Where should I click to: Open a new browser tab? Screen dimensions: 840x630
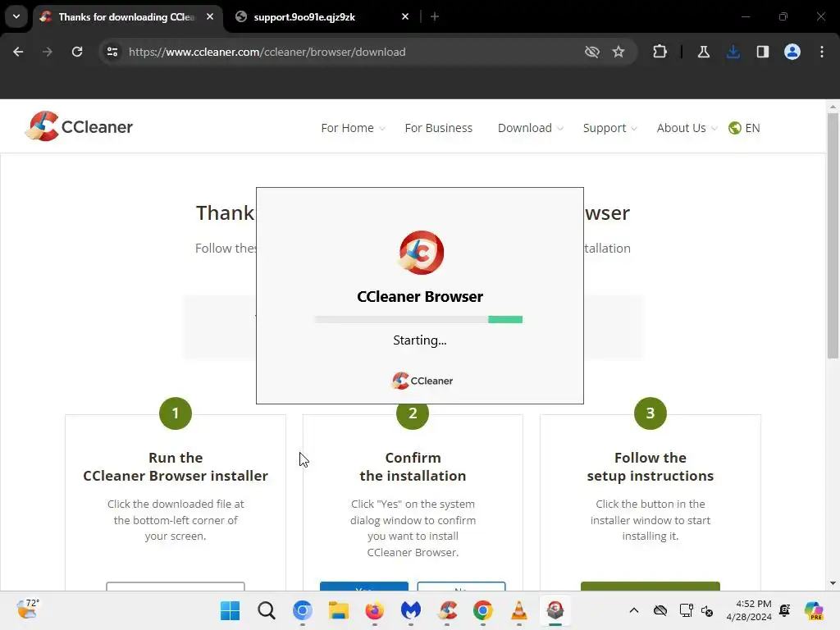point(435,16)
